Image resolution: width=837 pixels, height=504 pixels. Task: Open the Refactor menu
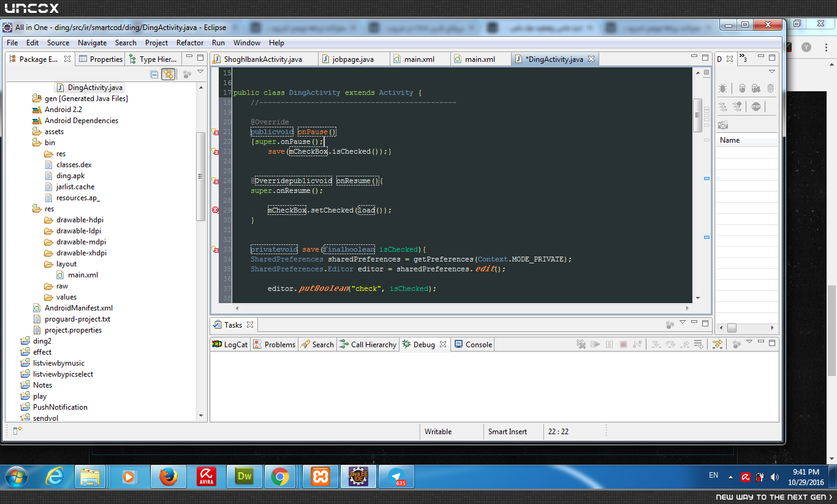click(190, 43)
